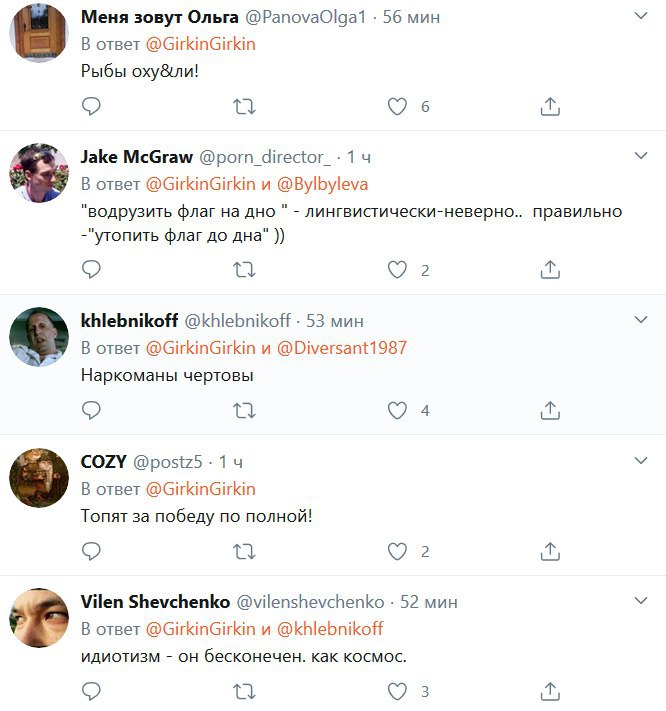Open the Jake McGraw profile name
This screenshot has width=666, height=711.
pyautogui.click(x=136, y=157)
